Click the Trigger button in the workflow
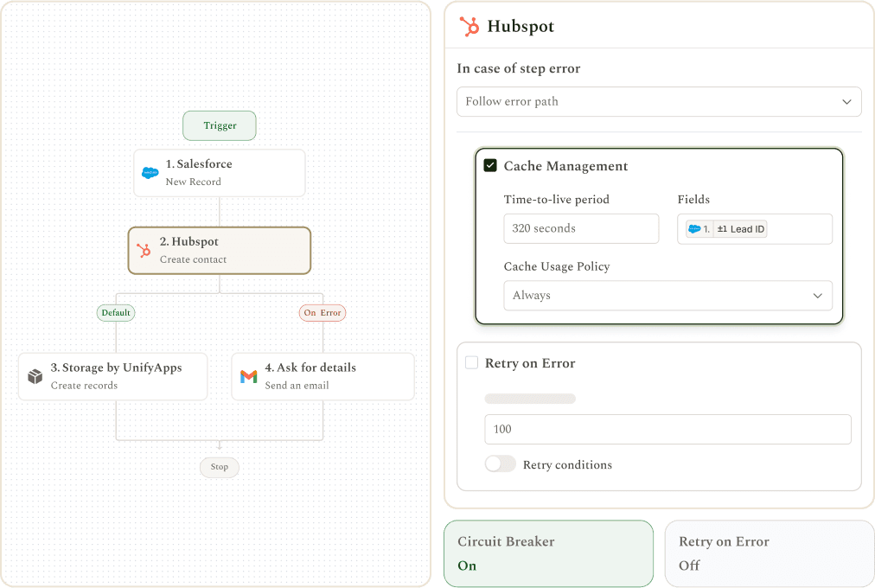The height and width of the screenshot is (588, 875). (220, 125)
